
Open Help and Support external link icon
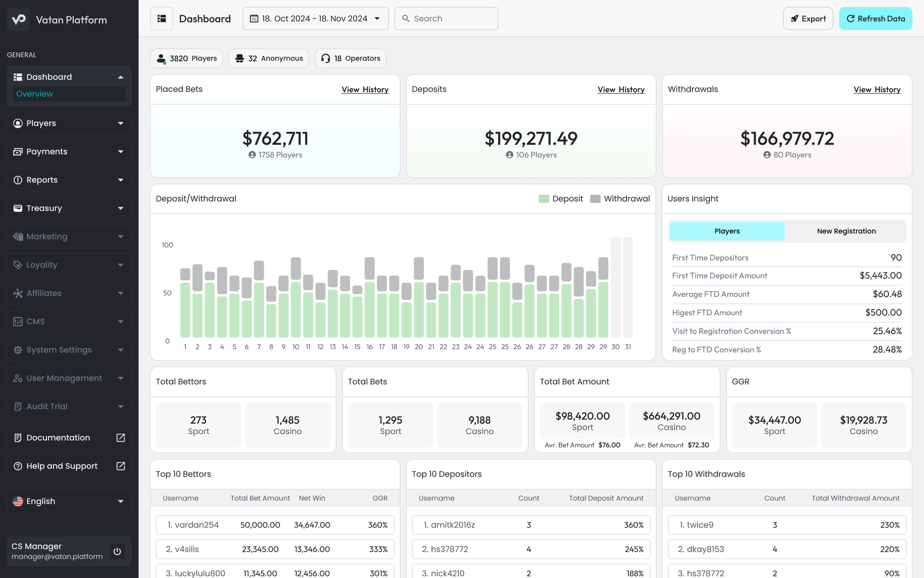pyautogui.click(x=120, y=466)
